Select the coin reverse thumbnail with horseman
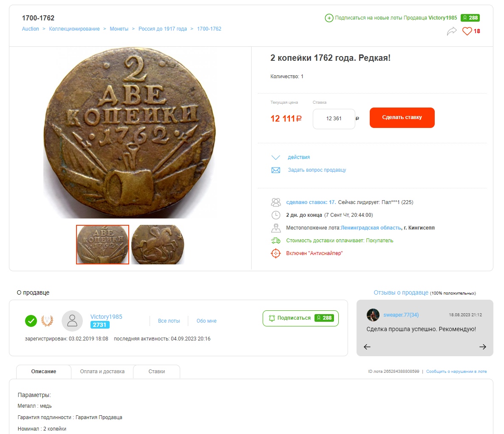The height and width of the screenshot is (434, 504). tap(158, 245)
